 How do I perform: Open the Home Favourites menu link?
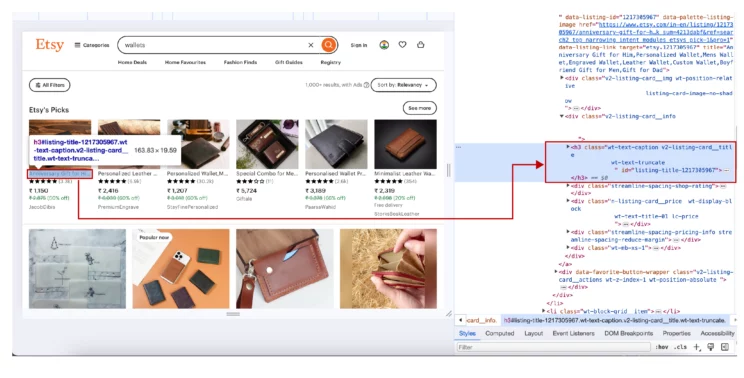[185, 62]
